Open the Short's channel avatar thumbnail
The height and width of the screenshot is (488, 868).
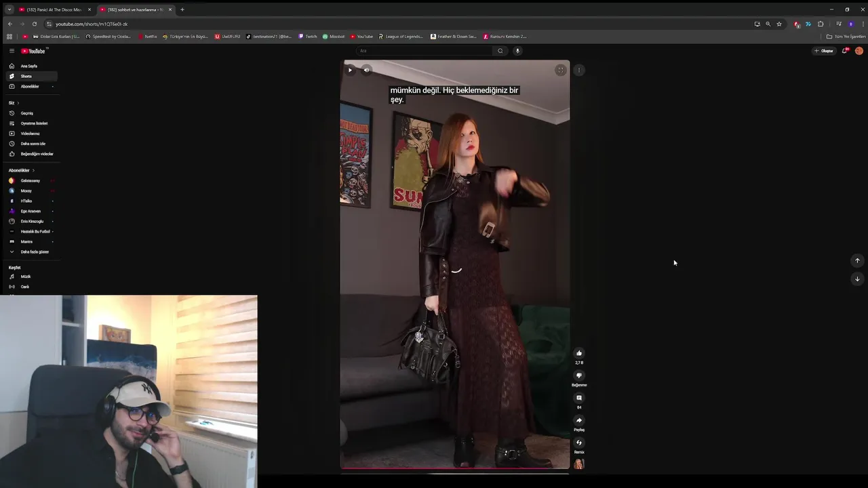tap(579, 464)
